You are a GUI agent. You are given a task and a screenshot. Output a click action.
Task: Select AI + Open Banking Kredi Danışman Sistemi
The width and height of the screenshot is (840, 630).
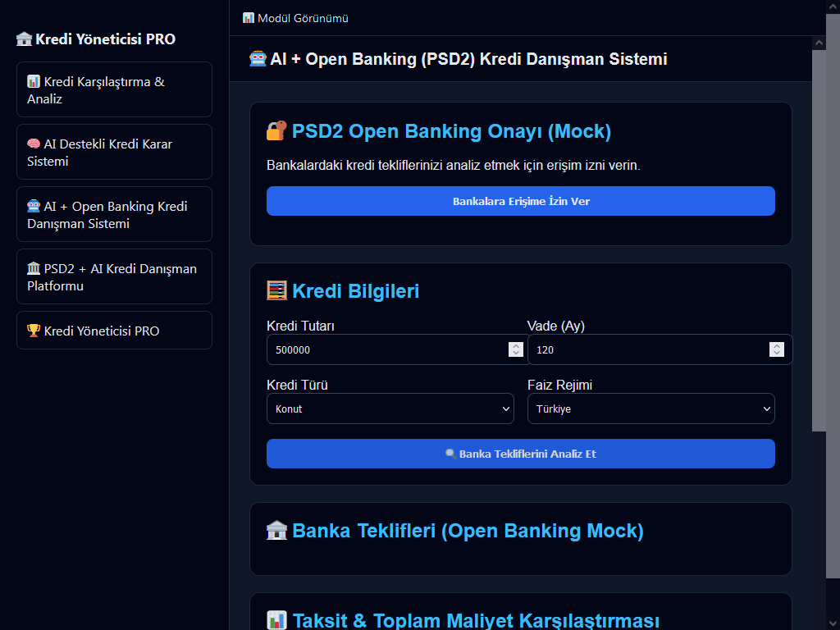[114, 215]
